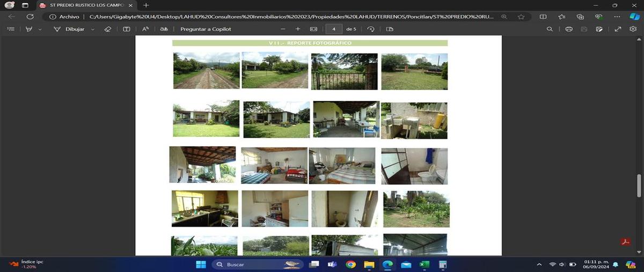
Task: Open Edge split screen
Action: coord(544,17)
